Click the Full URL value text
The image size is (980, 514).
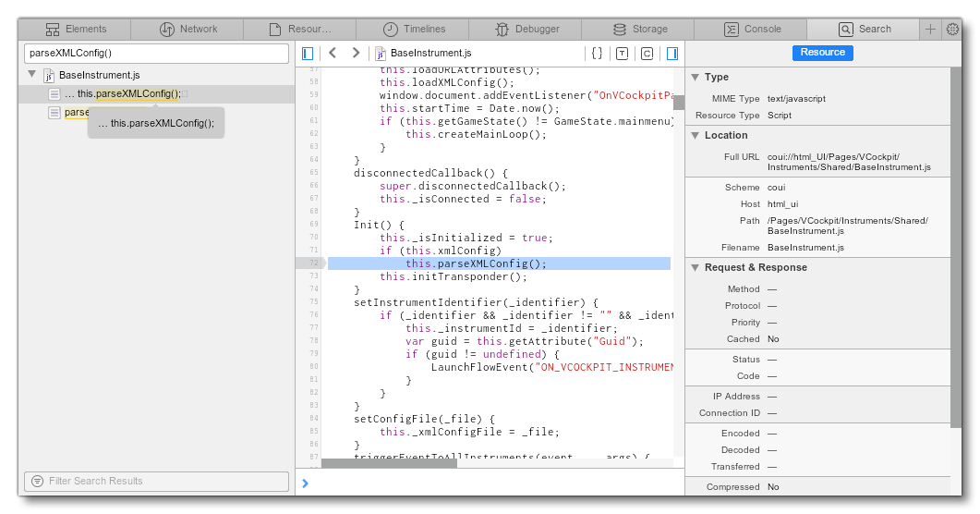click(849, 162)
